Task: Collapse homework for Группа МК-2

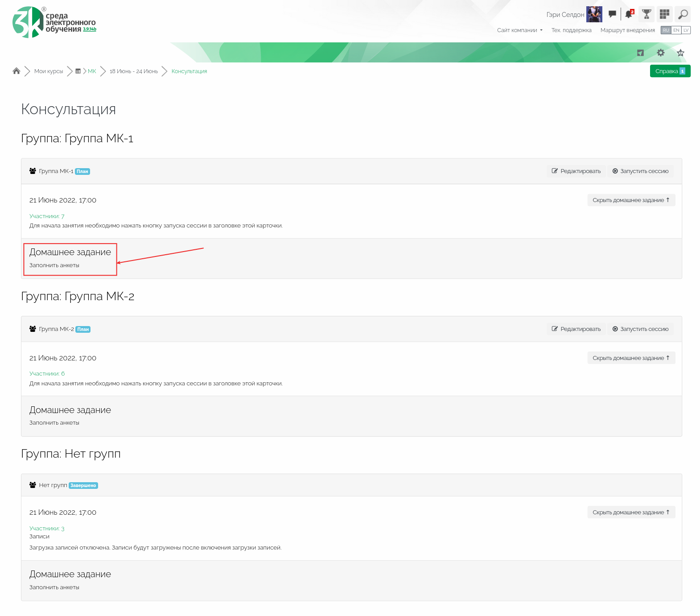Action: point(631,358)
